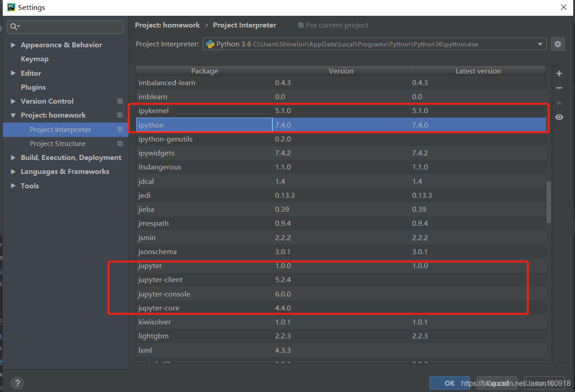Expand the Tools section
Screen dimensions: 575x392
(x=13, y=186)
